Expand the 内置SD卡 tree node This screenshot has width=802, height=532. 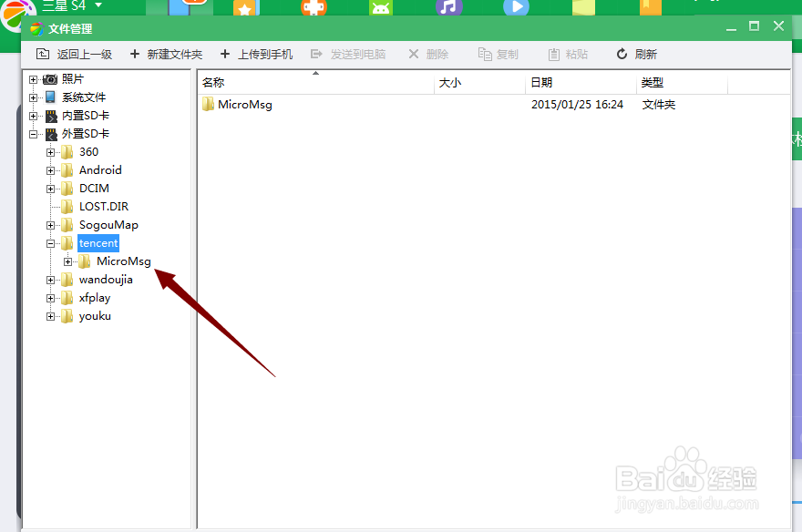click(x=33, y=116)
